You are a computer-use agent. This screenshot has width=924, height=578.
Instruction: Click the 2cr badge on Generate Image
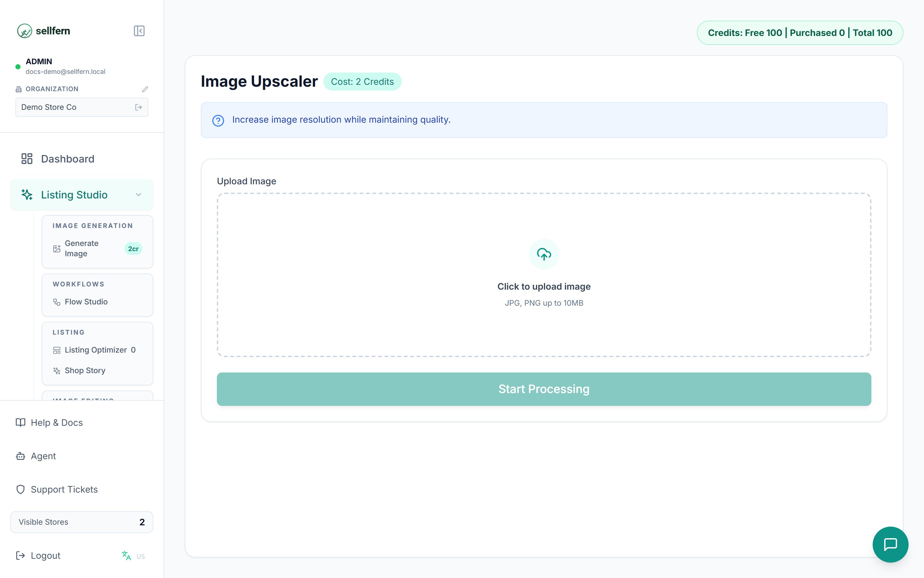(133, 249)
